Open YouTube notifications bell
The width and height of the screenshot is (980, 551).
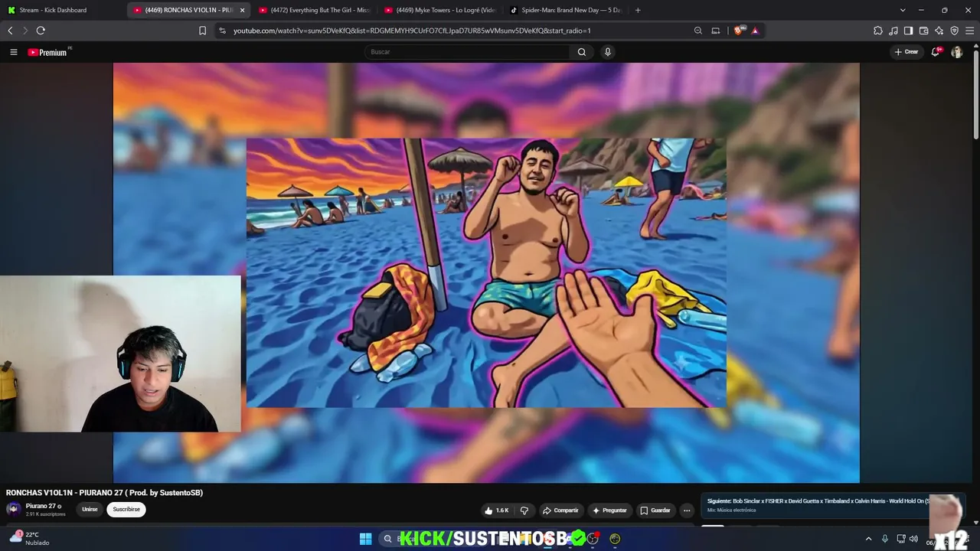click(x=936, y=52)
